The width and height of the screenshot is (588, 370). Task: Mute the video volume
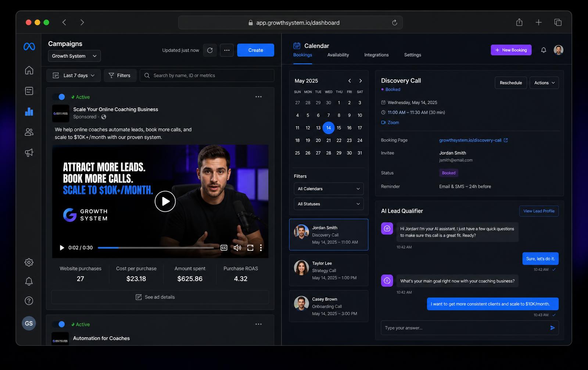coord(237,248)
